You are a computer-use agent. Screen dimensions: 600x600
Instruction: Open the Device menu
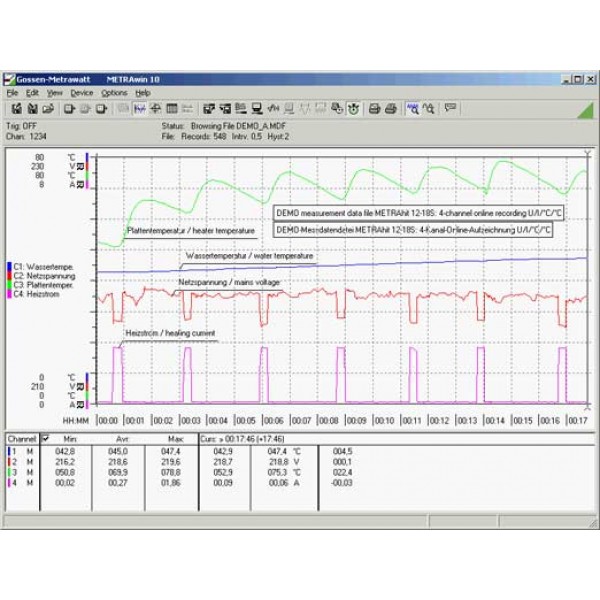click(x=82, y=92)
